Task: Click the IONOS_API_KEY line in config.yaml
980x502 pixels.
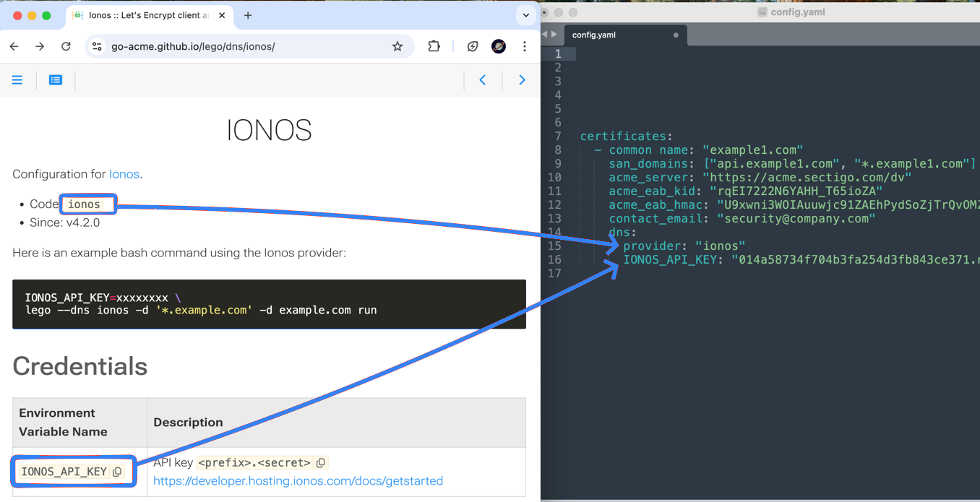Action: [x=801, y=259]
